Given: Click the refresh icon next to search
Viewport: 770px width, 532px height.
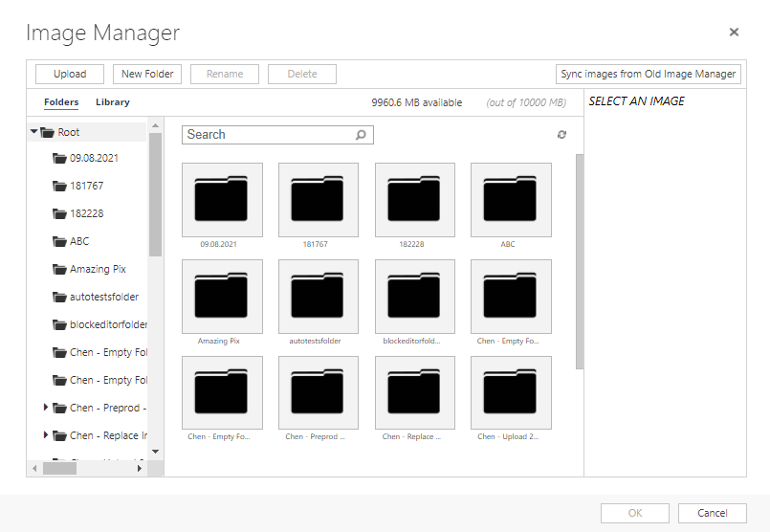Looking at the screenshot, I should (x=561, y=135).
